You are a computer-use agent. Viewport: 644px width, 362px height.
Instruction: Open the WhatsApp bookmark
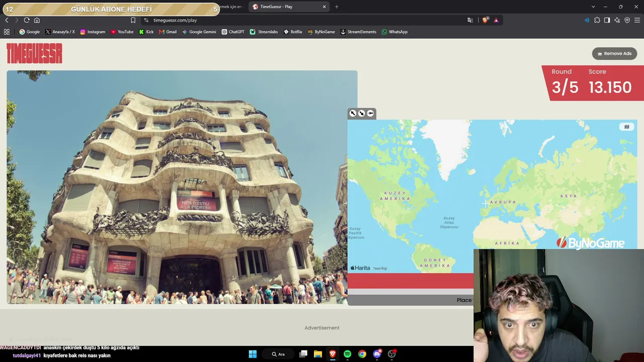[394, 32]
